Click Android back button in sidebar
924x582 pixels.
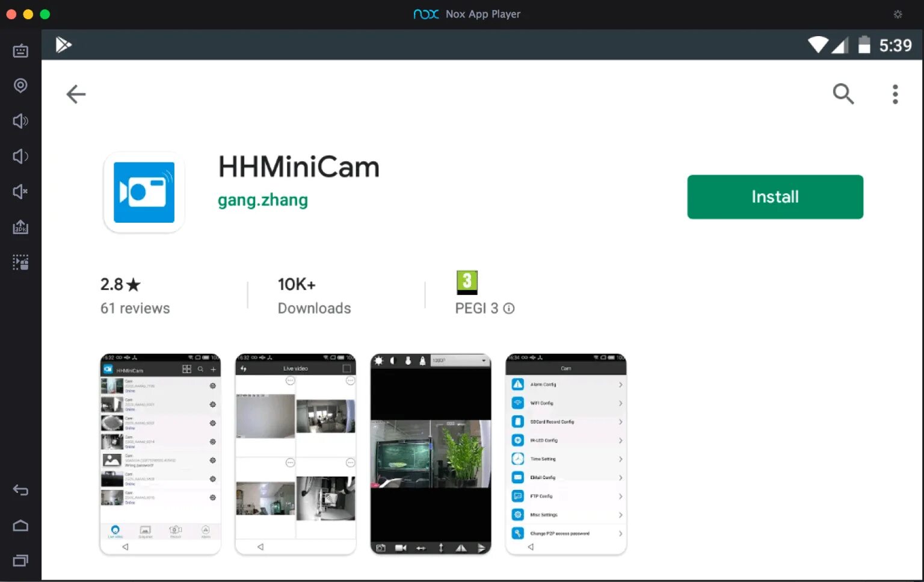[x=20, y=490]
